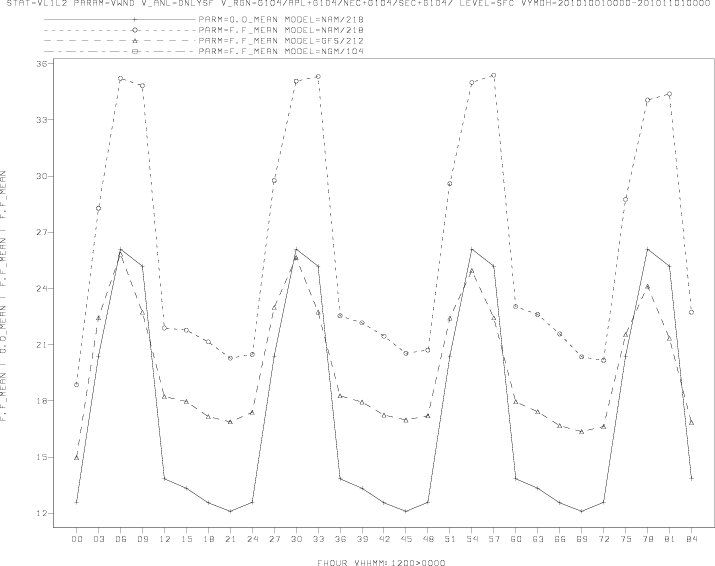The height and width of the screenshot is (566, 715).
Task: Click legend entry PARM=O.O_MEAN MODEL=NAM/218
Action: coord(281,20)
